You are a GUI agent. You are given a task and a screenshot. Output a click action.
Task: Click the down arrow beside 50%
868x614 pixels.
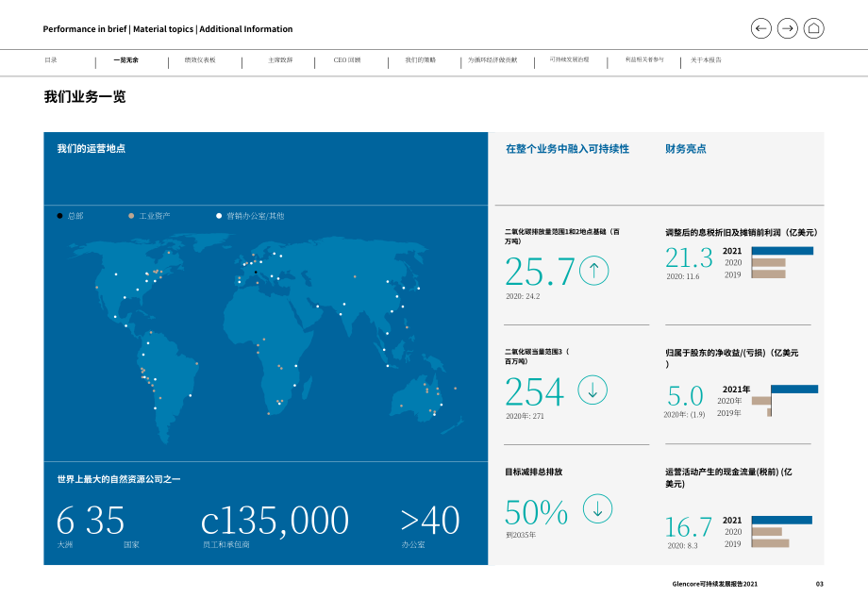(x=598, y=508)
